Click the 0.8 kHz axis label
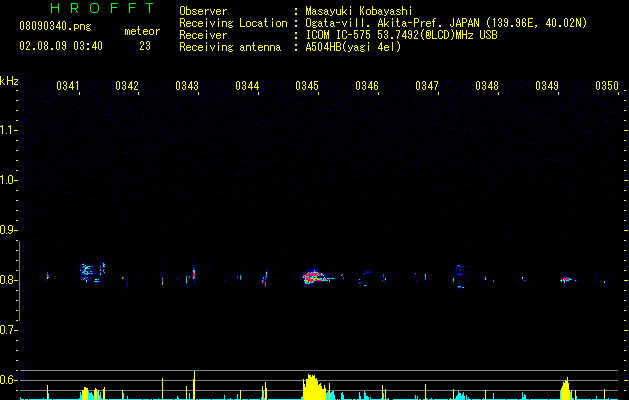The image size is (629, 400). tap(8, 280)
